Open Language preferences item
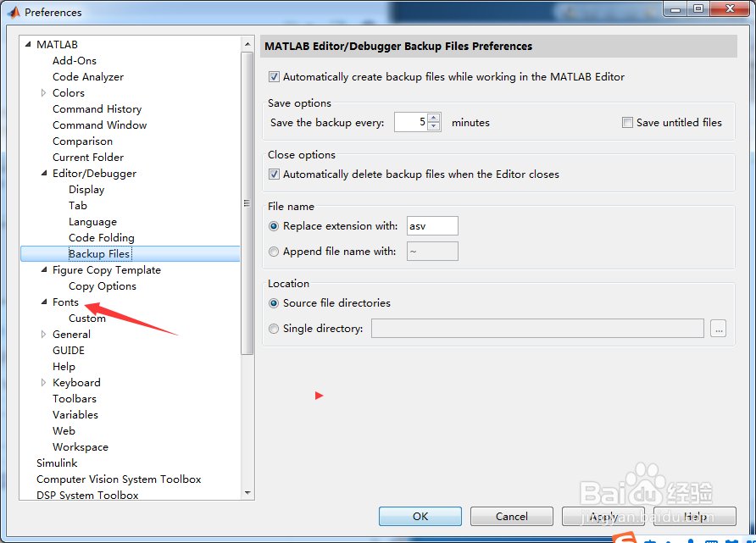The height and width of the screenshot is (543, 756). coord(92,222)
